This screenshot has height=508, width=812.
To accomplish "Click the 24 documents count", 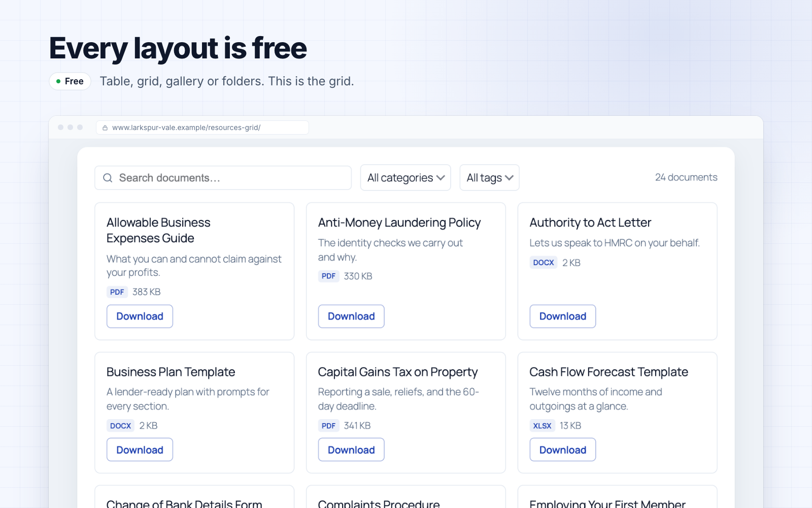I will (x=686, y=177).
